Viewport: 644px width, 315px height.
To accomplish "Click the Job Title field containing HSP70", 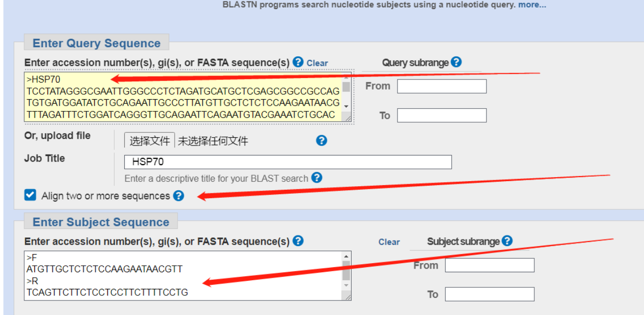I will [288, 162].
